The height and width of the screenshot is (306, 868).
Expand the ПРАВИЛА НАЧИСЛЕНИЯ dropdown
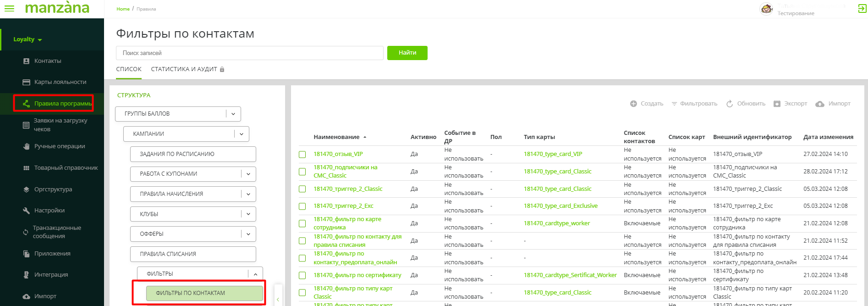pos(248,194)
